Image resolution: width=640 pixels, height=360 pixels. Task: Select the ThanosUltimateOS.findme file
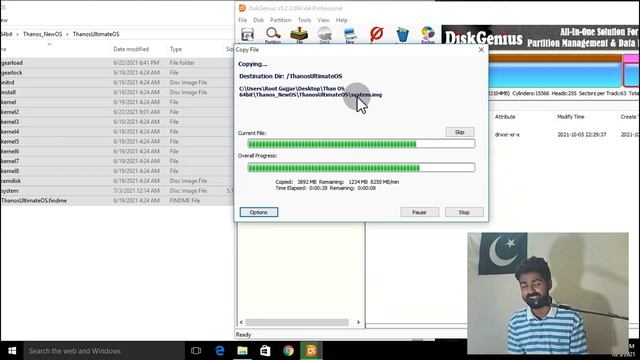pyautogui.click(x=117, y=200)
